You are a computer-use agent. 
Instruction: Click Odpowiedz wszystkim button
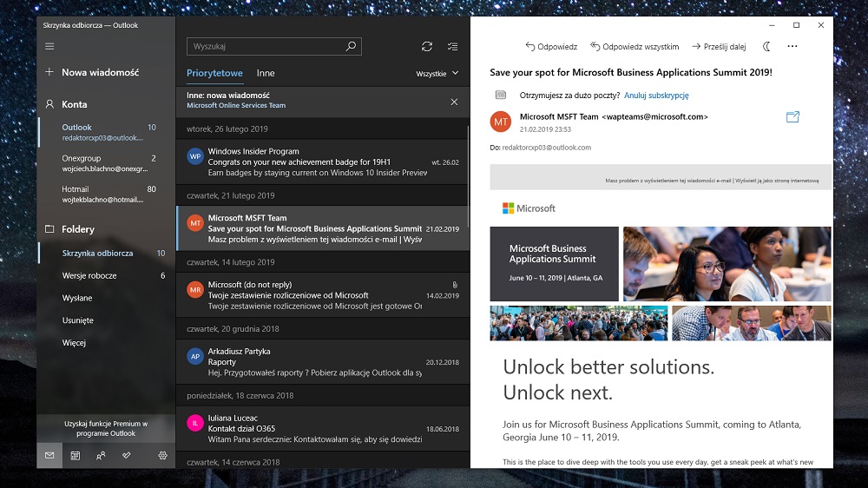tap(635, 47)
